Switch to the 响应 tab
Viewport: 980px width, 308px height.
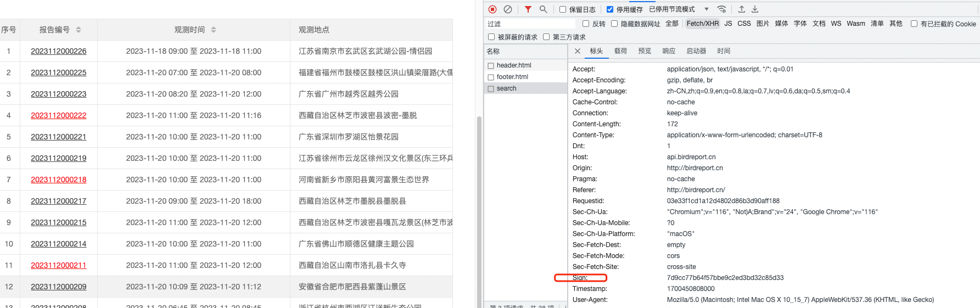tap(669, 51)
